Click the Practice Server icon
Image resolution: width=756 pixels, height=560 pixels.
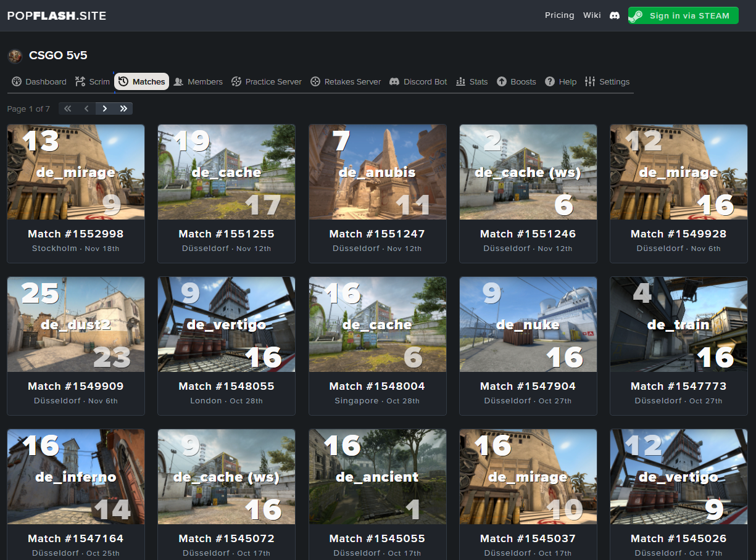click(236, 81)
